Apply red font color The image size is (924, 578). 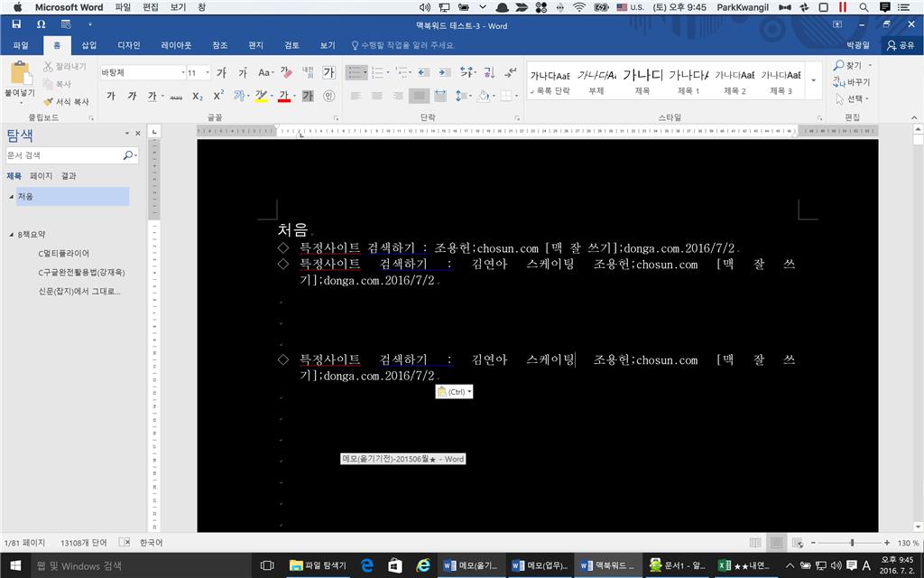(x=284, y=96)
